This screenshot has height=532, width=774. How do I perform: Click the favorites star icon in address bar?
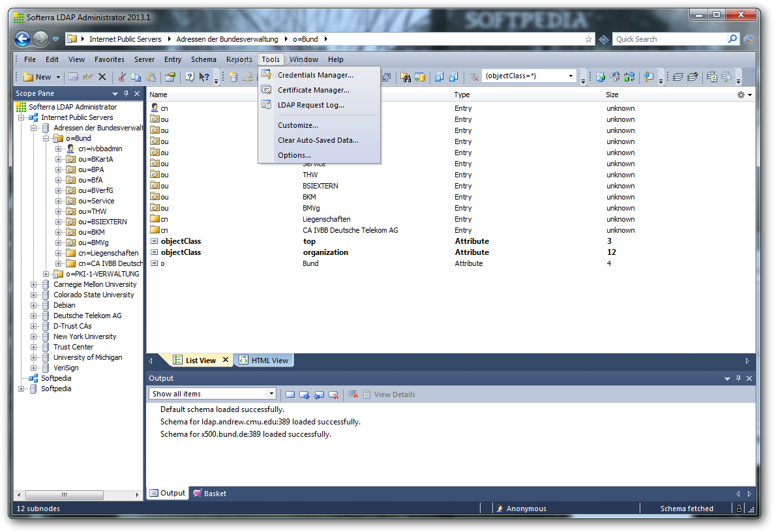[x=588, y=39]
